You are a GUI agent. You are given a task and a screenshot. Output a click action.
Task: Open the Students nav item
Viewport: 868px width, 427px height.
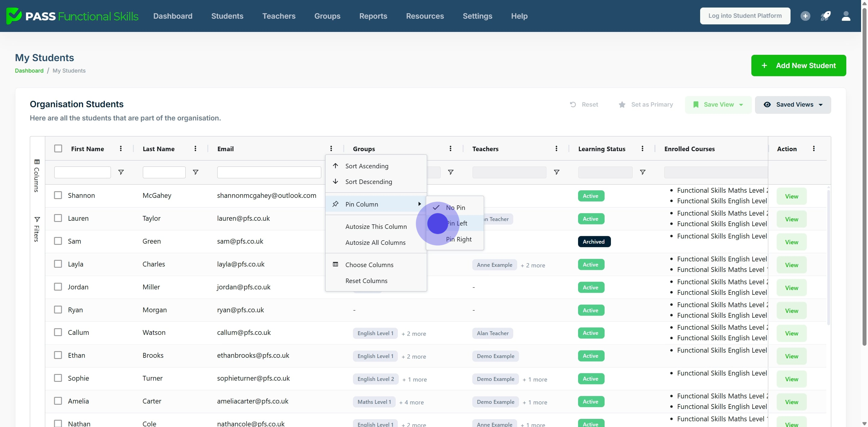(x=227, y=16)
